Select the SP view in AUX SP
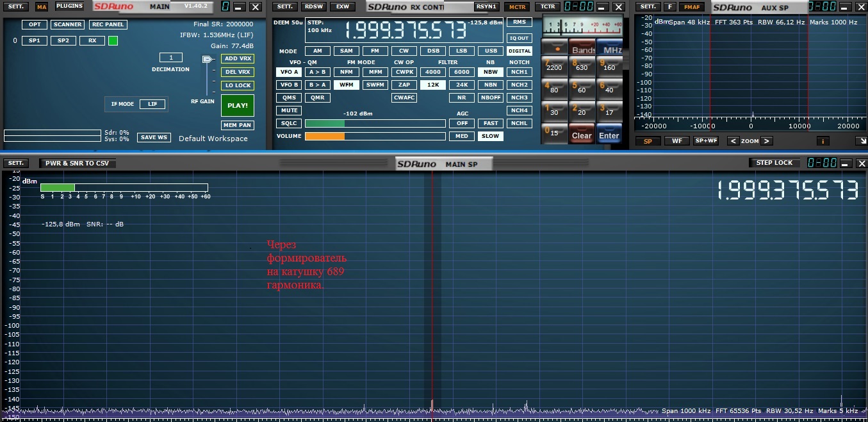 click(x=648, y=141)
